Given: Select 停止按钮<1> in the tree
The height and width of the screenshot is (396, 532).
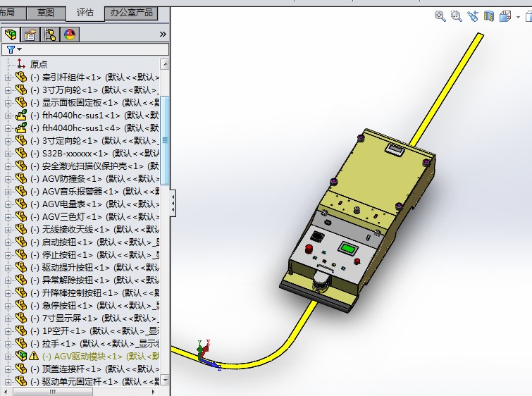Looking at the screenshot, I should pos(94,255).
